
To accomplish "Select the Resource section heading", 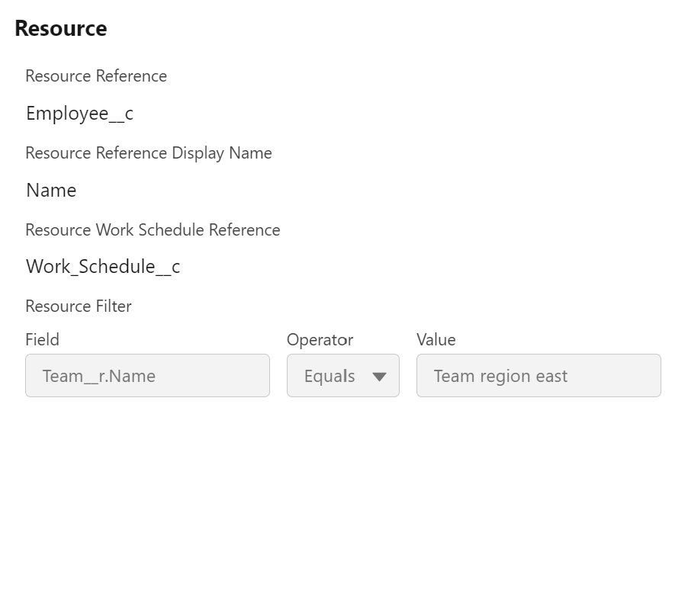I will [61, 29].
